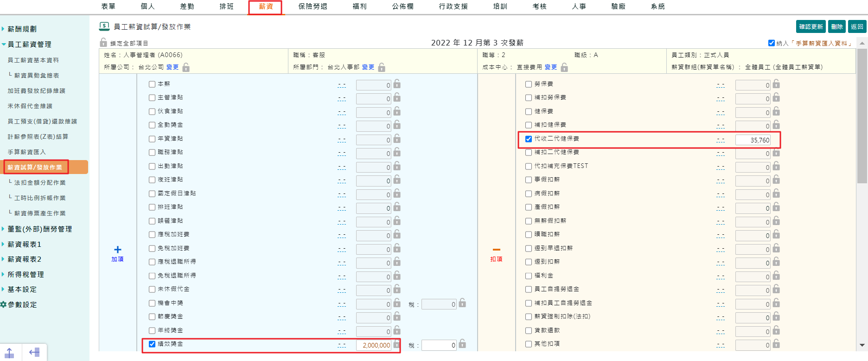Click the lock icon on the 本薪 row

point(397,84)
